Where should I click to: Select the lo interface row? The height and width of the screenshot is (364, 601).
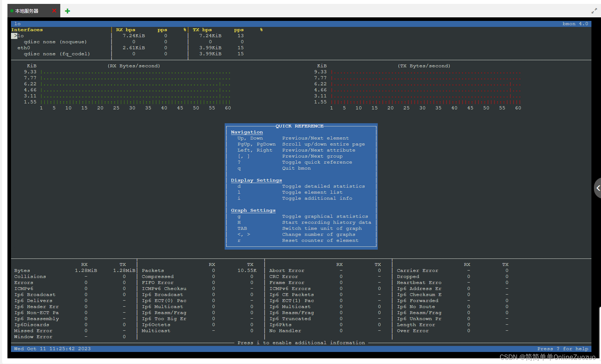pos(131,36)
